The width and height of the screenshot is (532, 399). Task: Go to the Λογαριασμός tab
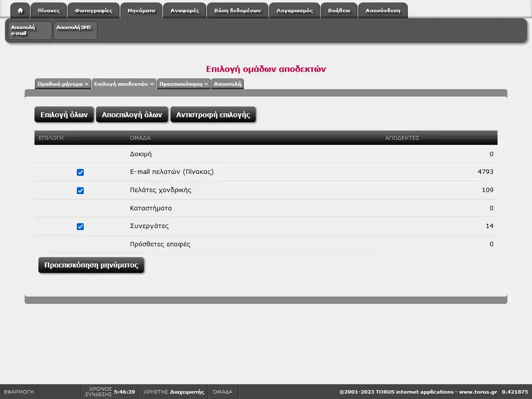(x=295, y=10)
